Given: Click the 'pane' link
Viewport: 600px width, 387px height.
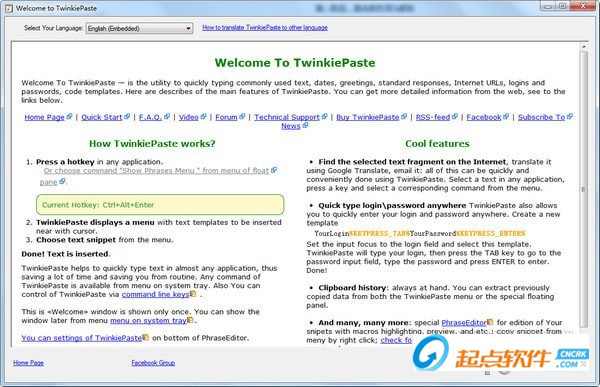Looking at the screenshot, I should tap(49, 182).
